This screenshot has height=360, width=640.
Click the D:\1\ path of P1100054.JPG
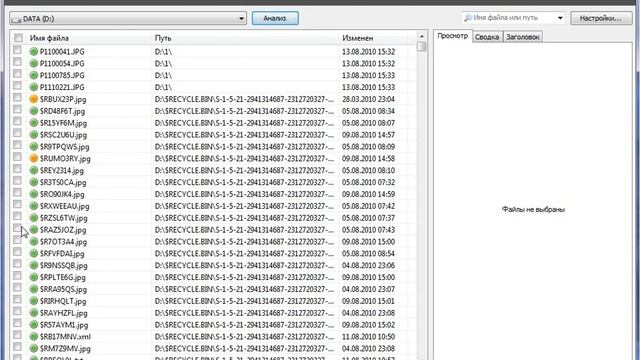click(x=163, y=64)
